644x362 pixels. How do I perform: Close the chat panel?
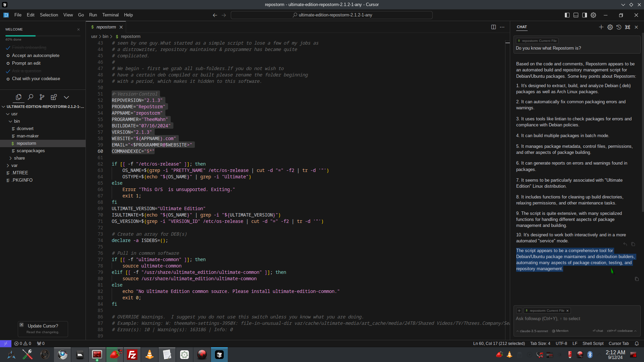click(636, 27)
